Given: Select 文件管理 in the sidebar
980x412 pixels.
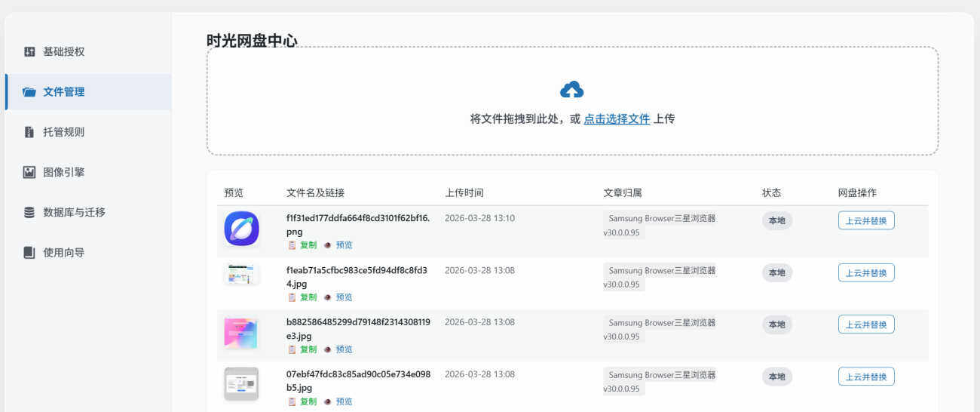Looking at the screenshot, I should (63, 92).
